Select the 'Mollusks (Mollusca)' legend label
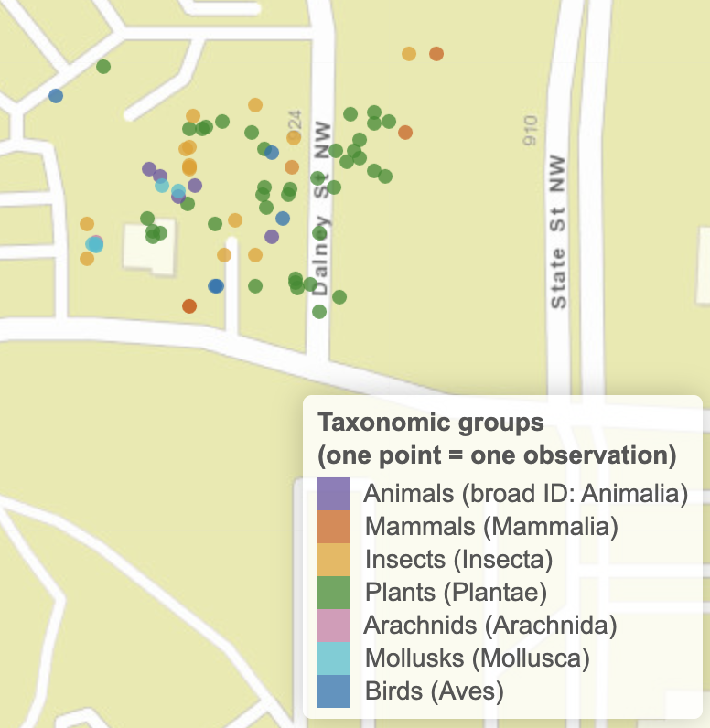This screenshot has width=710, height=728. pos(478,658)
